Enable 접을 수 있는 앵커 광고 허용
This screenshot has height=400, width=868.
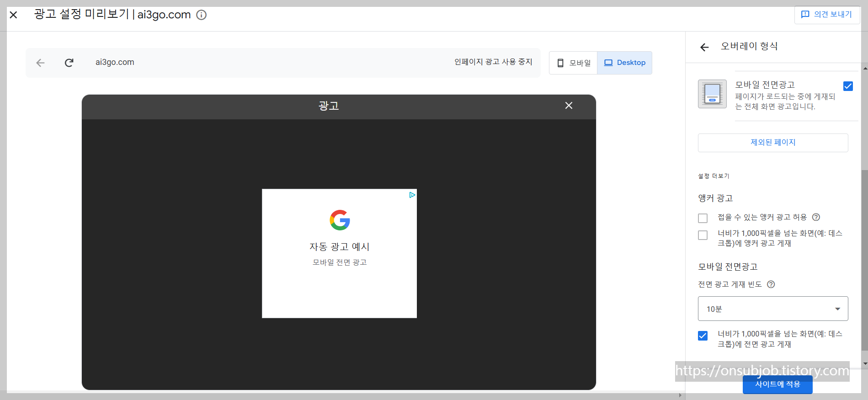pyautogui.click(x=703, y=218)
